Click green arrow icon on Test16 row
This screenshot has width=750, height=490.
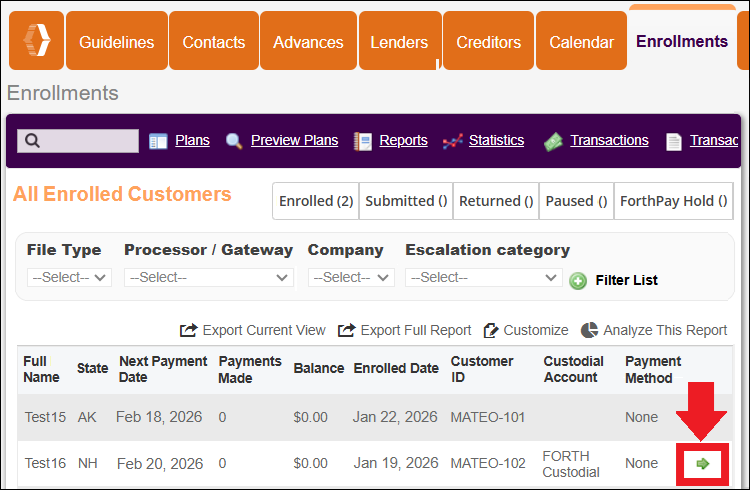click(x=702, y=464)
